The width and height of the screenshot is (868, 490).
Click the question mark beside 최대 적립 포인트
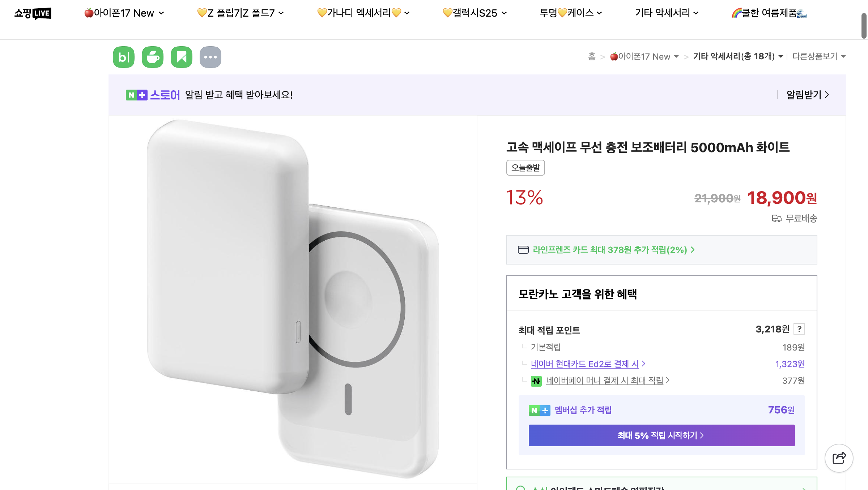click(x=799, y=329)
